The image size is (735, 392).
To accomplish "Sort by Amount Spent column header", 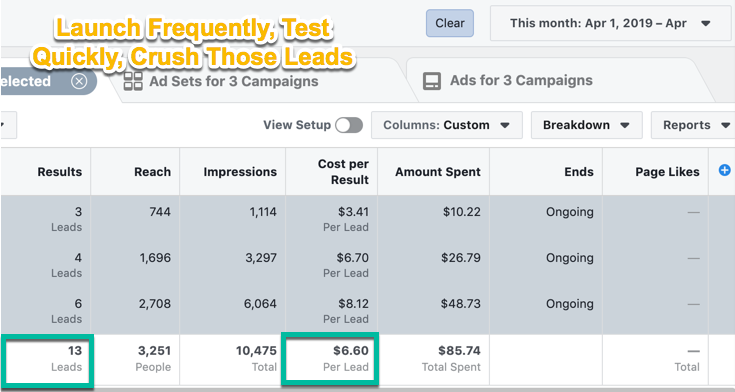I will 438,172.
